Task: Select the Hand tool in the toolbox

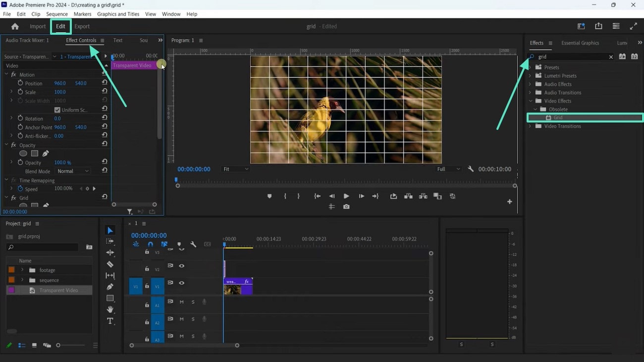Action: [110, 309]
